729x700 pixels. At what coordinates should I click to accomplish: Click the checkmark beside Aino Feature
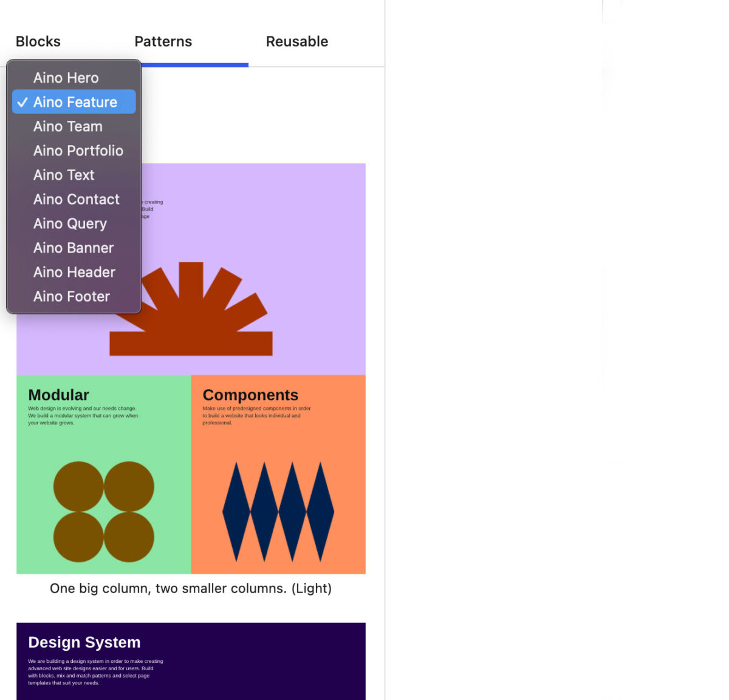point(23,102)
